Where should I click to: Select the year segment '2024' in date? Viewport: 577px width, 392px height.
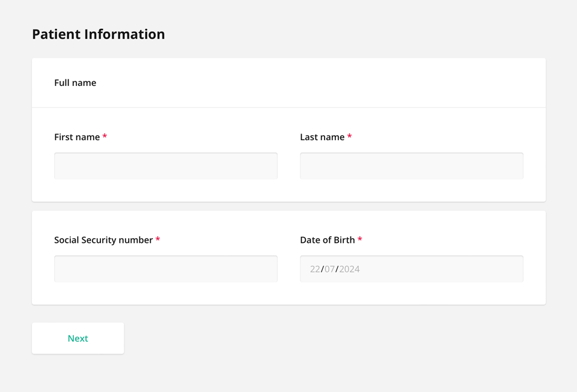(x=349, y=269)
